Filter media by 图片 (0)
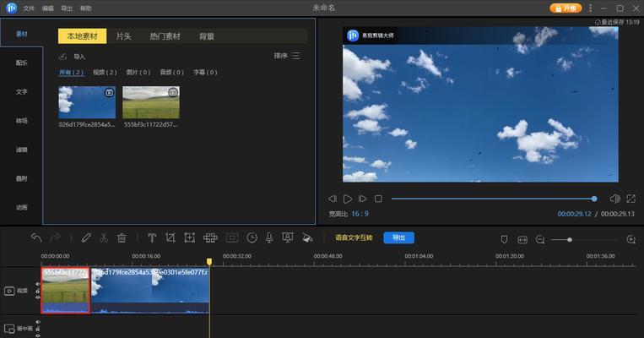Screen dimensions: 644x338 click(x=138, y=73)
